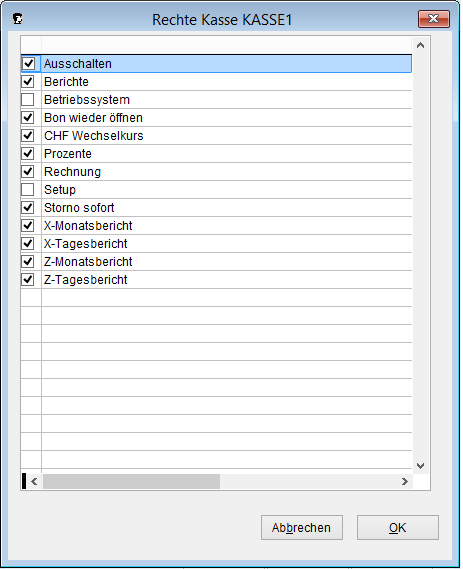Image resolution: width=463 pixels, height=569 pixels.
Task: Select the Rechnung list entry
Action: pyautogui.click(x=227, y=172)
